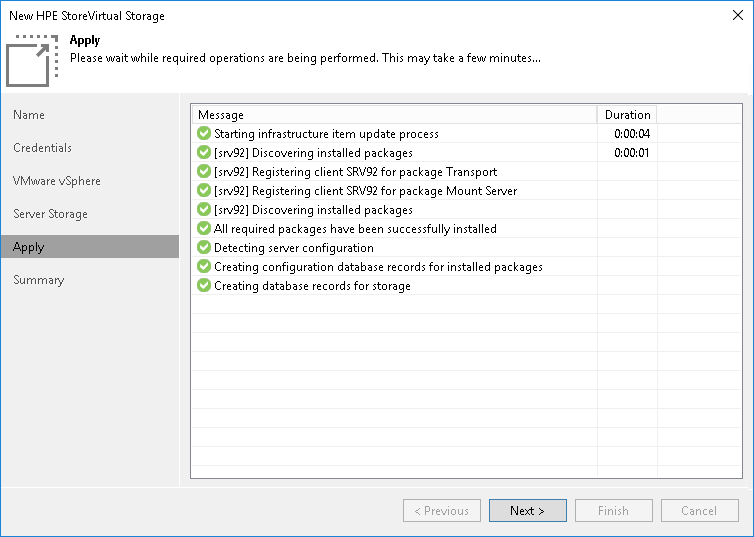
Task: Click the check icon beside Creating configuration database records
Action: pyautogui.click(x=204, y=267)
